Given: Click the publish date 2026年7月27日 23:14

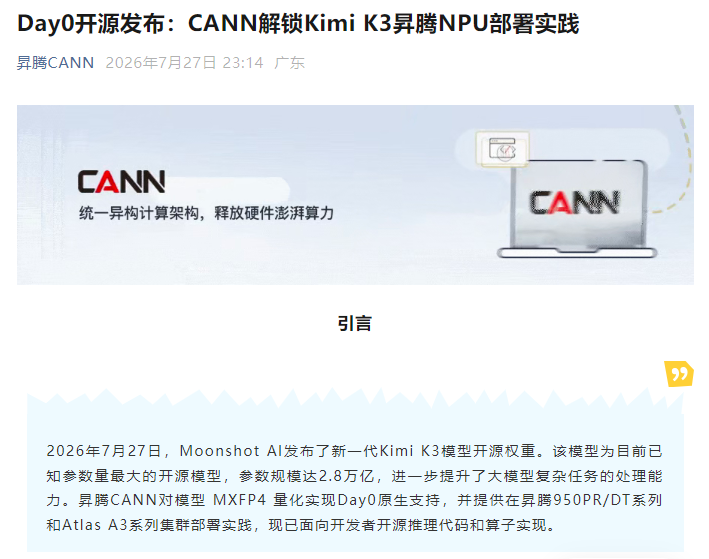Looking at the screenshot, I should pos(184,62).
